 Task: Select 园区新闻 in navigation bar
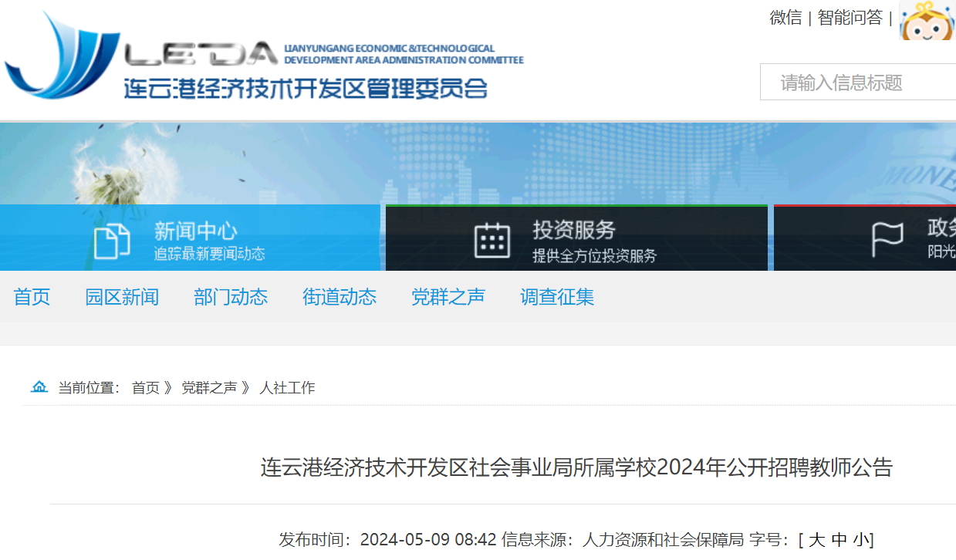click(122, 297)
